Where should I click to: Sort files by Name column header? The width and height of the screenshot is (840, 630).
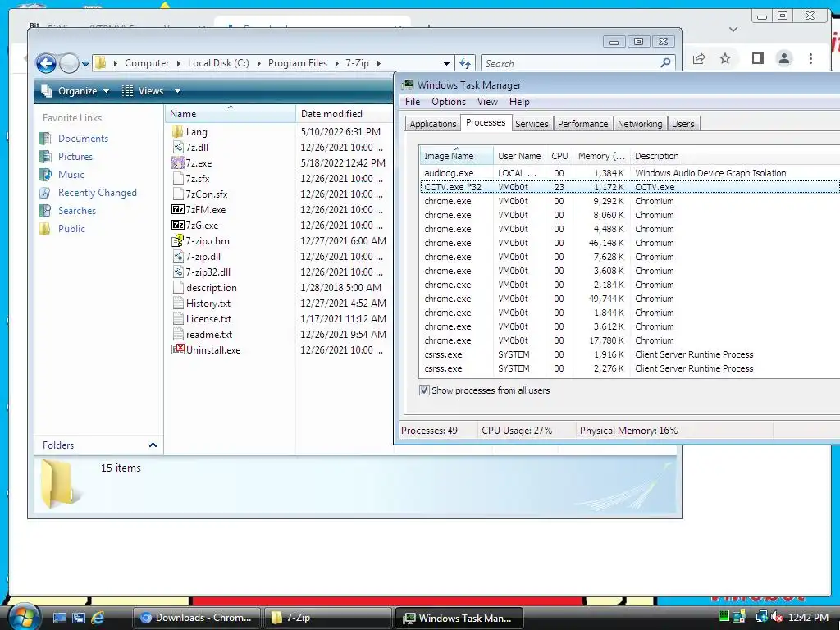pos(230,113)
